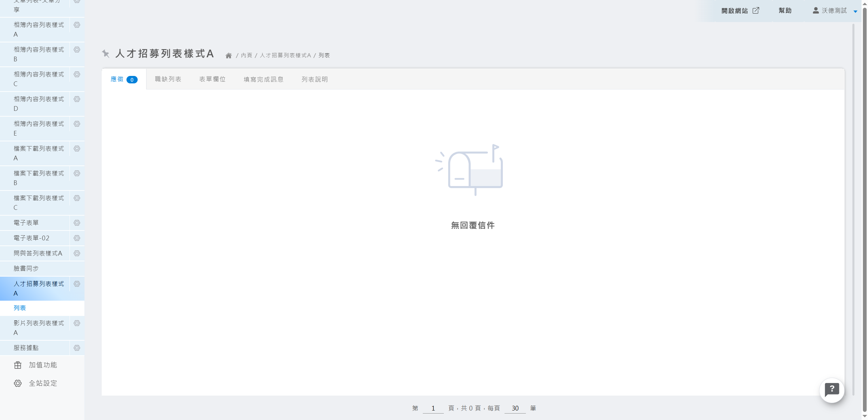The height and width of the screenshot is (420, 868).
Task: Open 全站設定 using the gear icon
Action: pos(18,383)
